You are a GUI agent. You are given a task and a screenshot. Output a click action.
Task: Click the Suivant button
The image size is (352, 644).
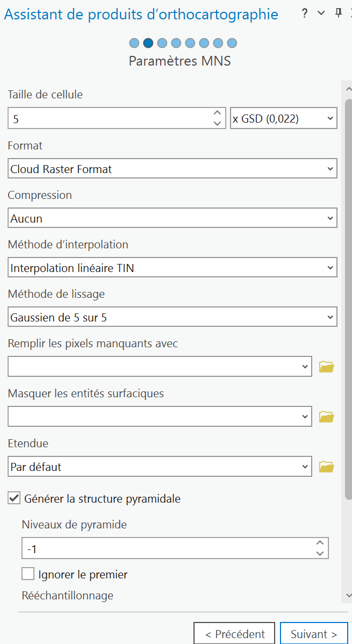(x=314, y=634)
